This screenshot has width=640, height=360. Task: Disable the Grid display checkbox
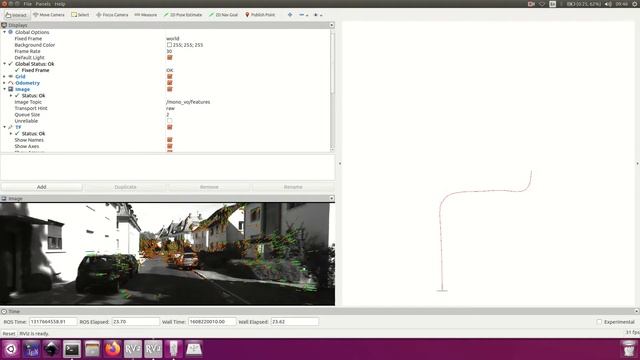169,76
